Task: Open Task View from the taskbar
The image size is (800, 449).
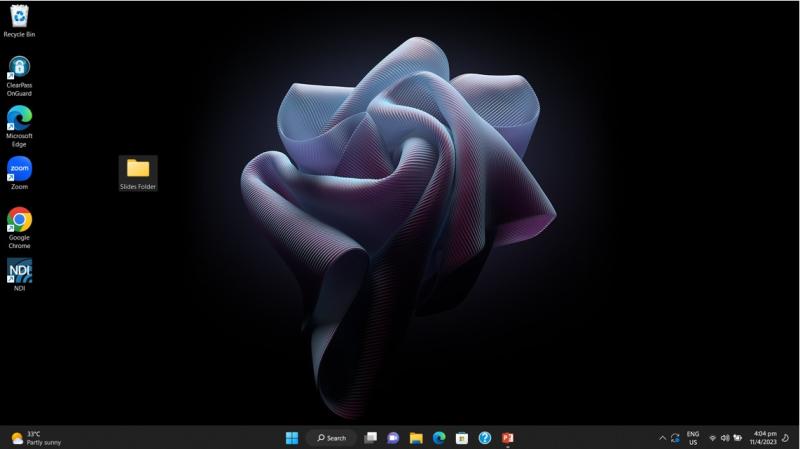Action: coord(371,438)
